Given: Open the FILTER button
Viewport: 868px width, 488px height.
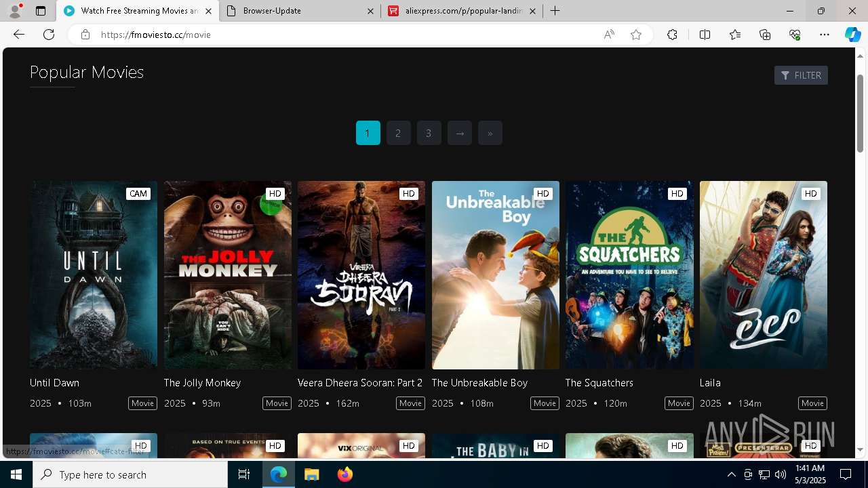Looking at the screenshot, I should tap(801, 75).
